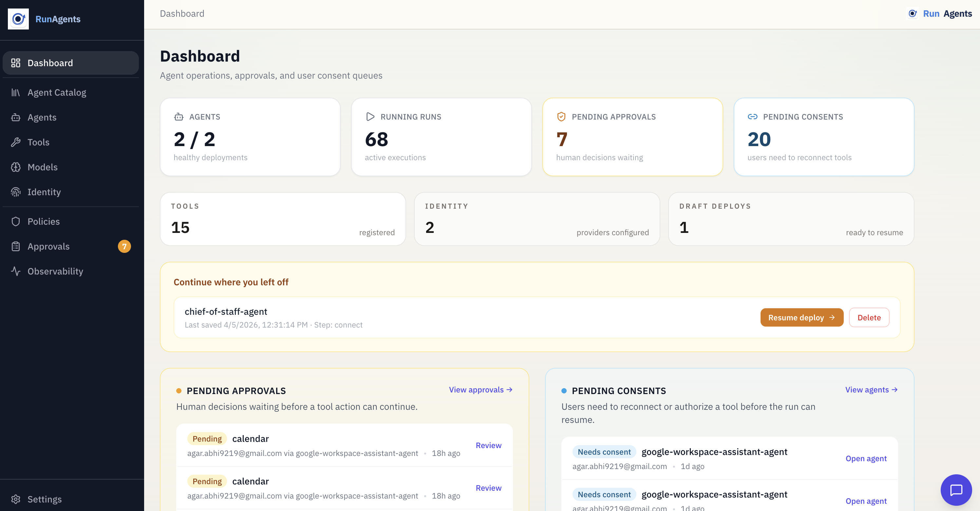Viewport: 980px width, 511px height.
Task: Delete the chief-of-staff-agent draft
Action: click(869, 317)
